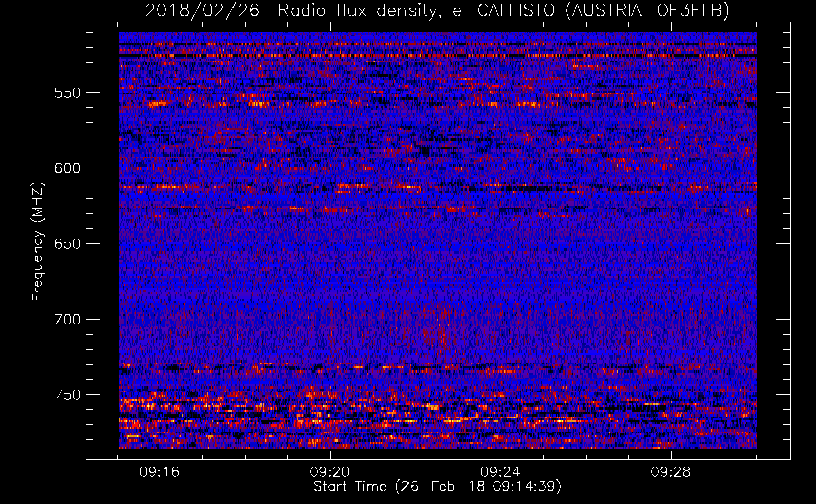This screenshot has width=816, height=504.
Task: Click inside the radio spectrogram plot area
Action: pos(438,240)
